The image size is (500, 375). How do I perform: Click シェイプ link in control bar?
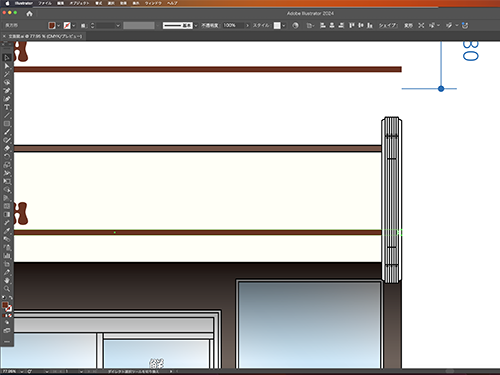pos(388,25)
